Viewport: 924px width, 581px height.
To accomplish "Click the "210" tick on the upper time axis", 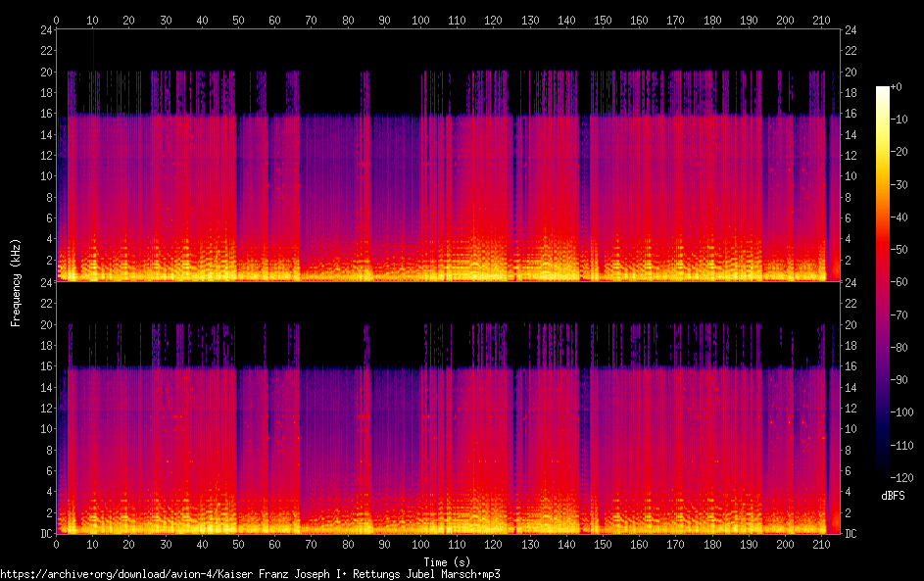I will click(821, 20).
